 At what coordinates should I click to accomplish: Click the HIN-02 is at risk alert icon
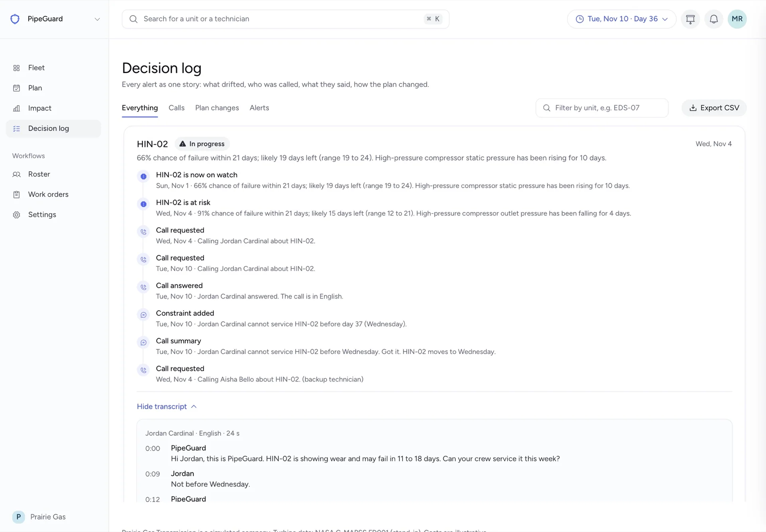(x=143, y=204)
